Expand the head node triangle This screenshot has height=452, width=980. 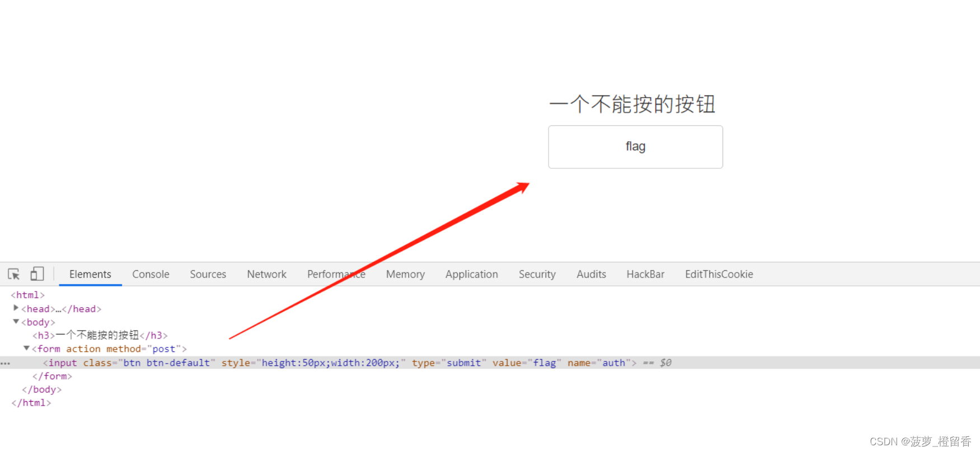16,308
